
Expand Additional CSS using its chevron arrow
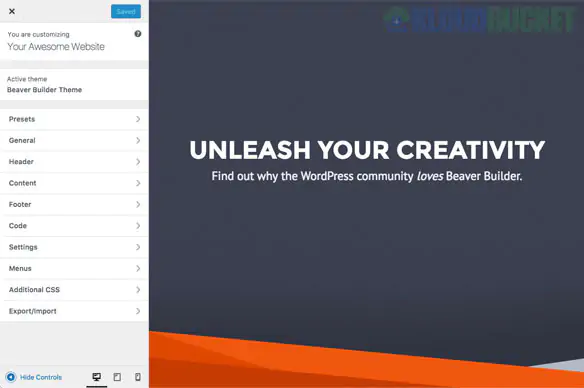tap(138, 290)
